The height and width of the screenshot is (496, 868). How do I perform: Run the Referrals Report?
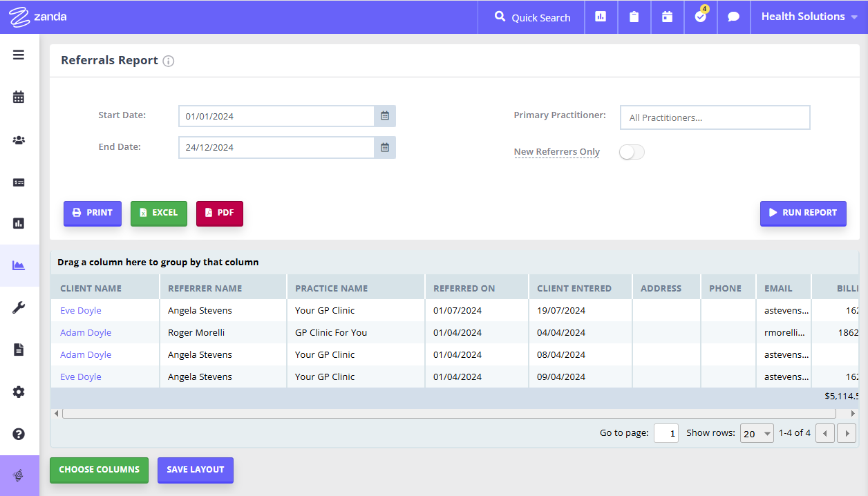coord(803,213)
